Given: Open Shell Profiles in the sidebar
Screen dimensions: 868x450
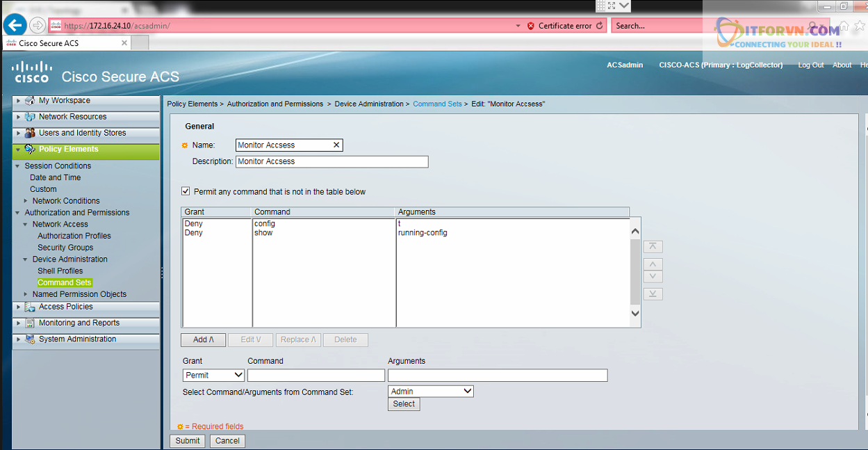Looking at the screenshot, I should pos(60,271).
